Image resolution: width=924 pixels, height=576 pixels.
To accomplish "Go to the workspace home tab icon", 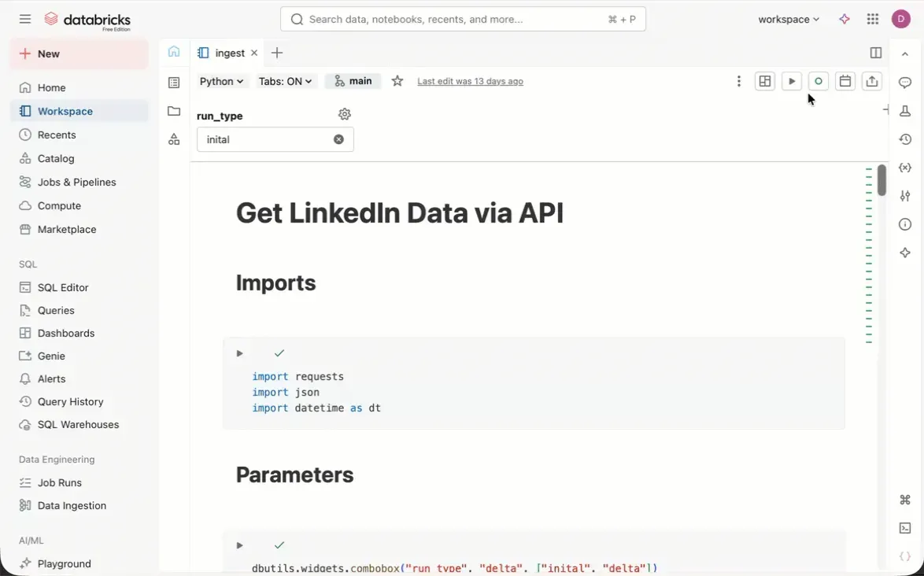I will [174, 52].
